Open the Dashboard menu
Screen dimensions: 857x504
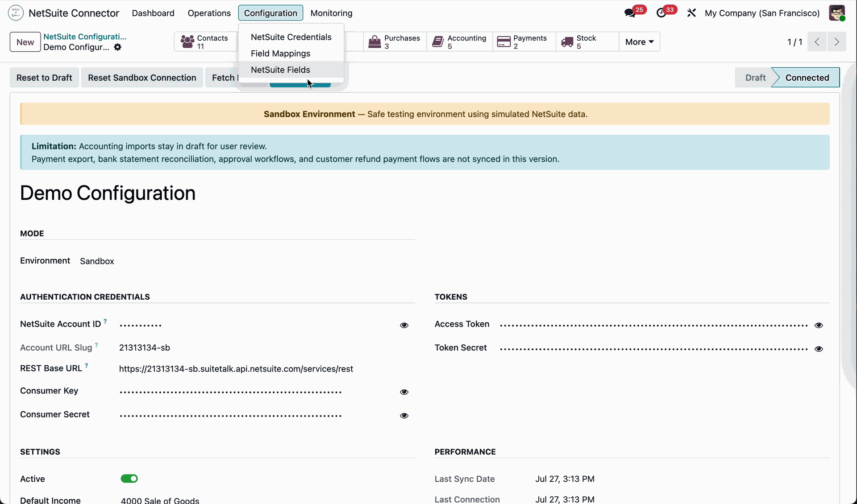(x=153, y=13)
